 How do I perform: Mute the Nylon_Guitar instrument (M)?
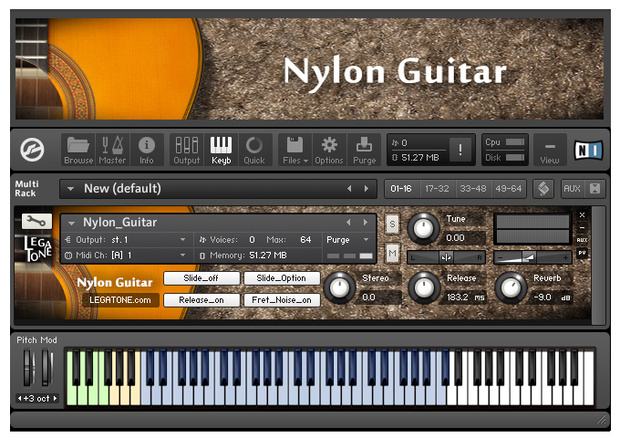point(392,253)
